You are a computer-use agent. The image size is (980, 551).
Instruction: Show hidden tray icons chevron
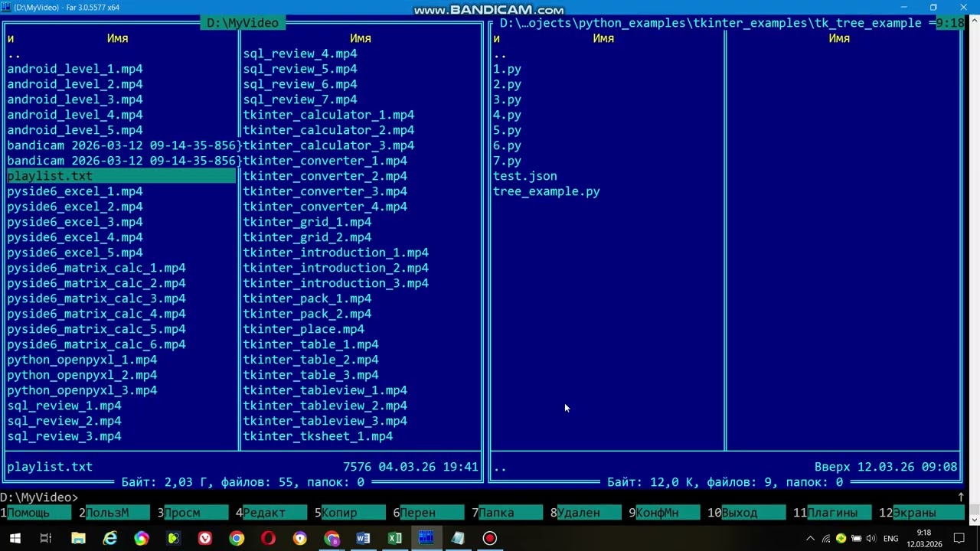pyautogui.click(x=811, y=539)
